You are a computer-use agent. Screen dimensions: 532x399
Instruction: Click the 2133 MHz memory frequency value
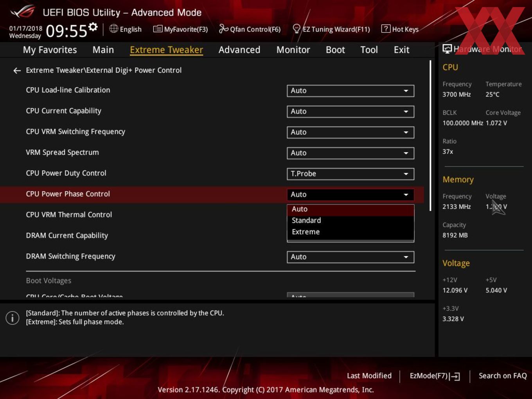(457, 207)
